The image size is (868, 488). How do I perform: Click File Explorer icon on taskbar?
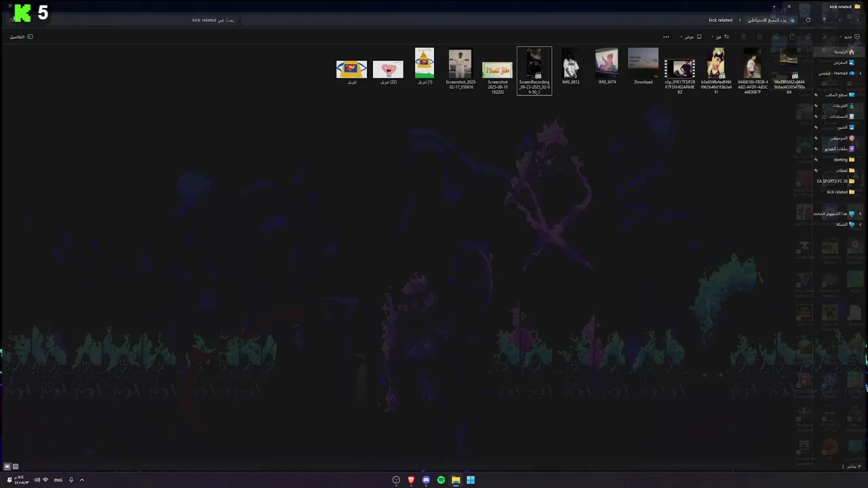click(x=456, y=480)
